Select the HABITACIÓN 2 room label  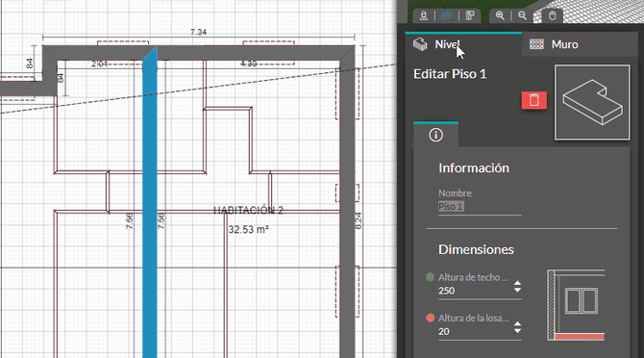(x=249, y=211)
